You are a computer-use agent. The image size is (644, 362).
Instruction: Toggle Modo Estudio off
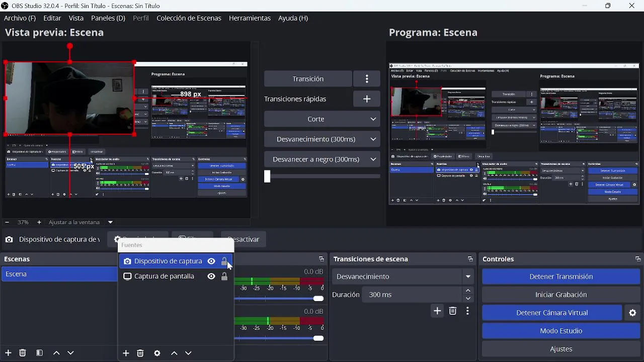click(561, 331)
